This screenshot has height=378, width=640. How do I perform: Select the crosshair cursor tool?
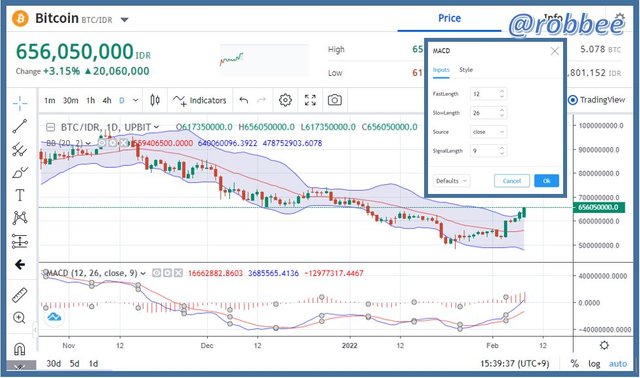(x=19, y=103)
